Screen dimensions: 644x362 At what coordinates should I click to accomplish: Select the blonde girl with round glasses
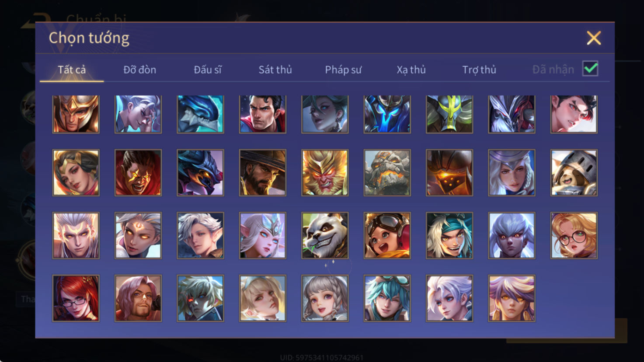pos(574,235)
